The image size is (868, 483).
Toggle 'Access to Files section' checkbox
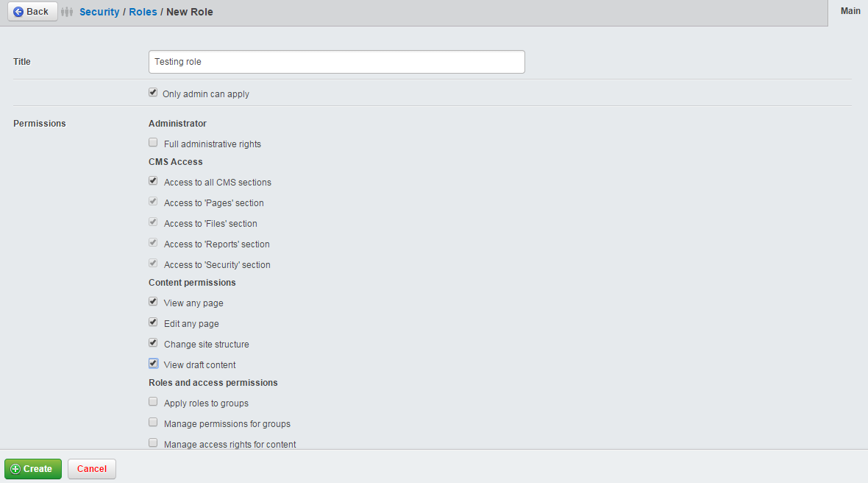(153, 222)
